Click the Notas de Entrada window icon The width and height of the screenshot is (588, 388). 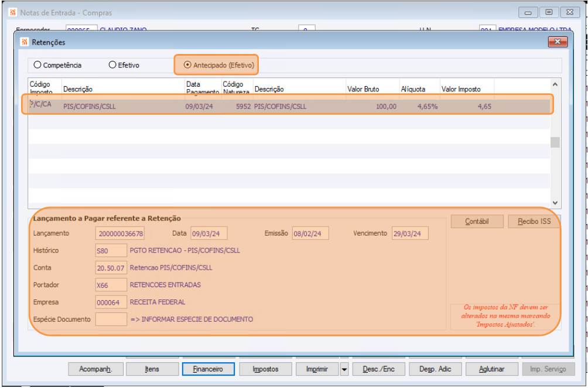[13, 12]
